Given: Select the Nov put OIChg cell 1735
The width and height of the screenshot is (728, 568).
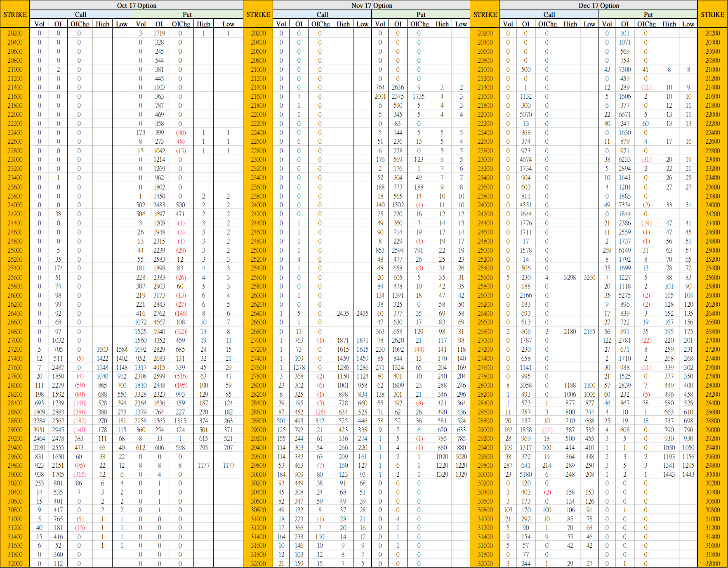Looking at the screenshot, I should pyautogui.click(x=419, y=96).
